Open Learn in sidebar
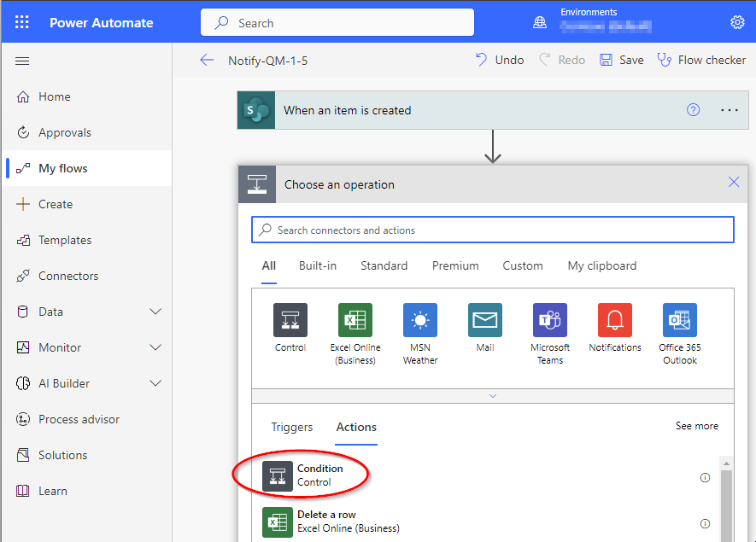756x542 pixels. point(87,491)
